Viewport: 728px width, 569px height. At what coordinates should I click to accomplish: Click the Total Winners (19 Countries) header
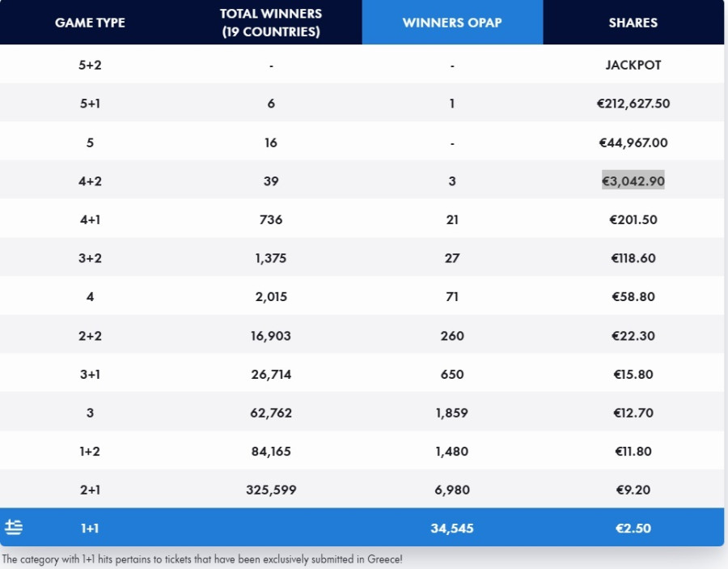tap(271, 23)
